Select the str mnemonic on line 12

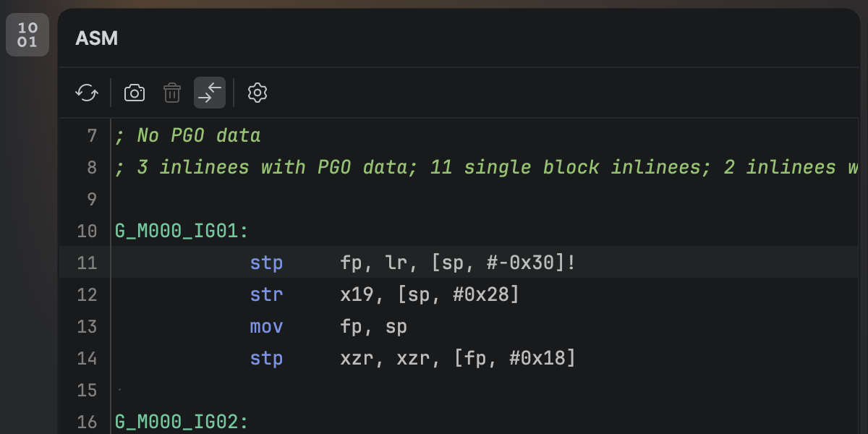(x=266, y=294)
